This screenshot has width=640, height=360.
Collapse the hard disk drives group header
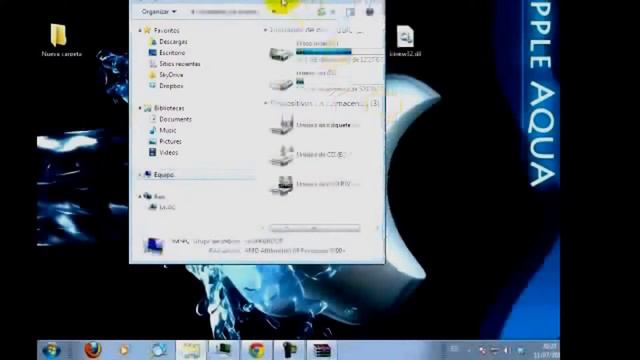click(266, 30)
